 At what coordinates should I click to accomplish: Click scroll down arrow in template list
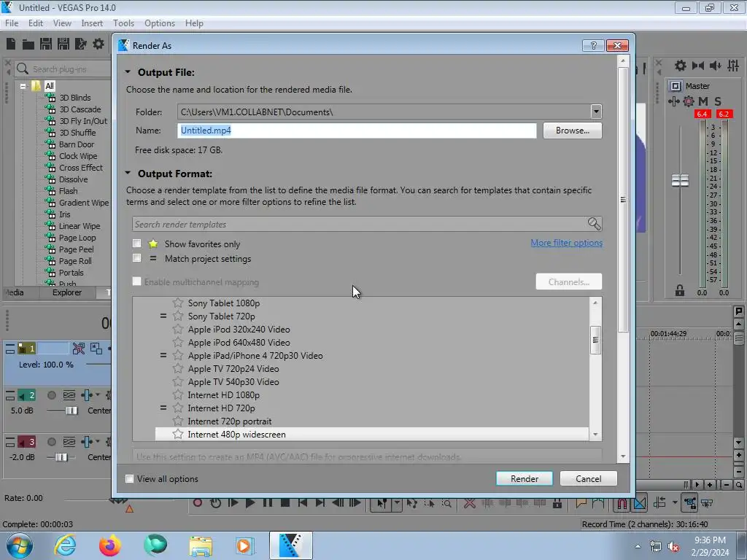pos(595,435)
